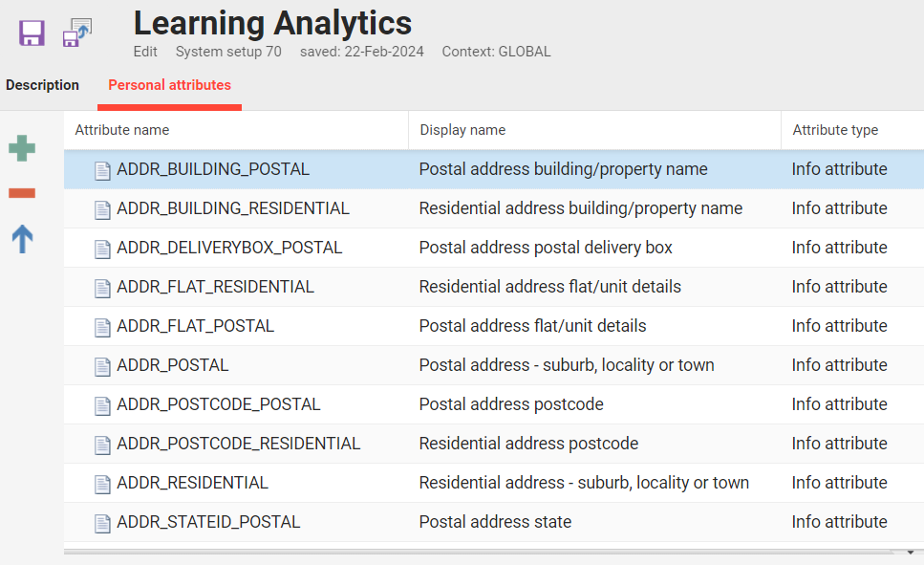Click the horizontal scrollbar below the table
This screenshot has width=924, height=565.
478,553
